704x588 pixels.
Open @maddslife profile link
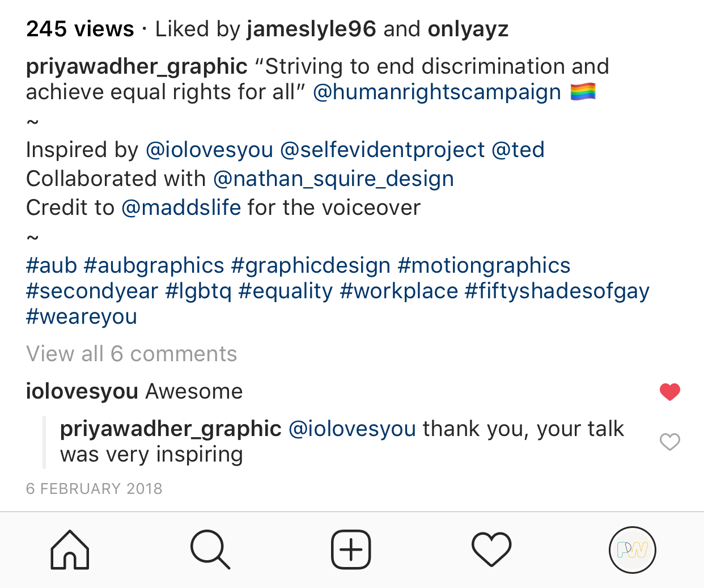click(181, 208)
